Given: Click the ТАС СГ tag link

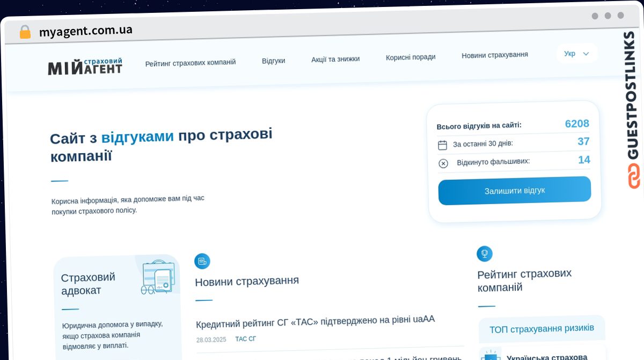Looking at the screenshot, I should pyautogui.click(x=246, y=339).
